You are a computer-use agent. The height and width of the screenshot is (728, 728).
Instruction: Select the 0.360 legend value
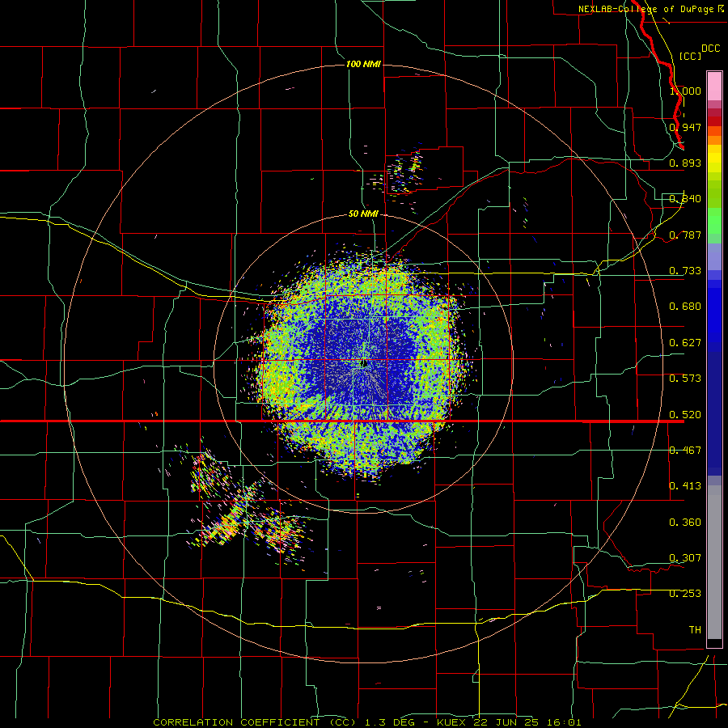point(685,523)
